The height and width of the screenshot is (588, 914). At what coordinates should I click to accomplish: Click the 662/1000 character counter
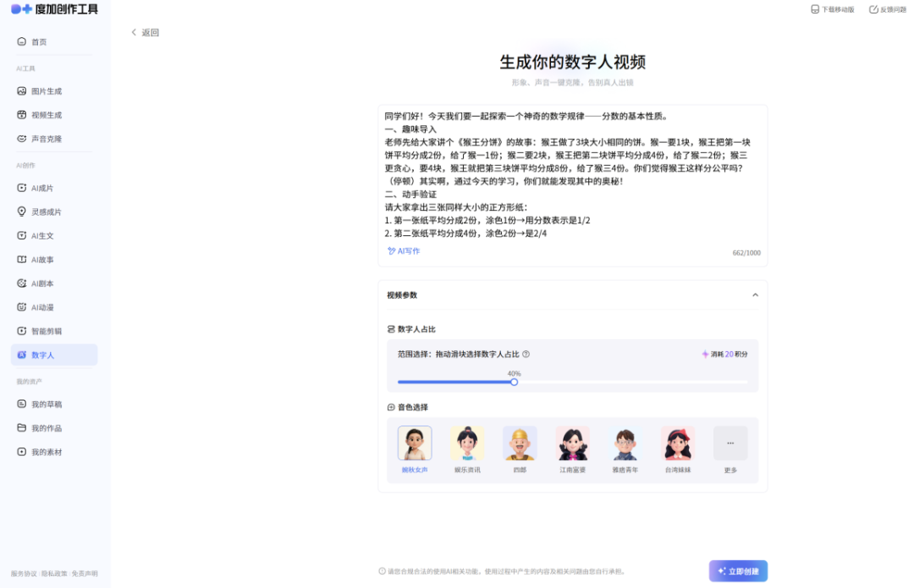click(746, 253)
